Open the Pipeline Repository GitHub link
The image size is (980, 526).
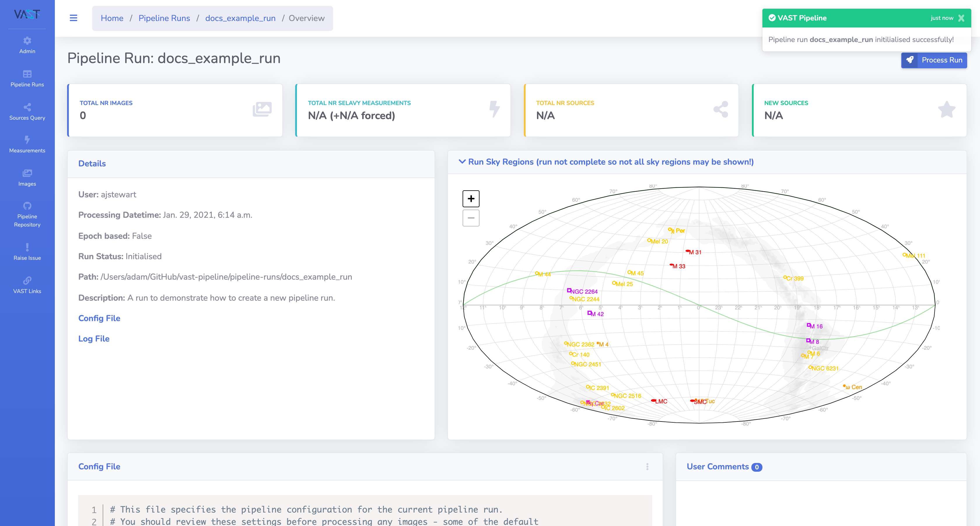point(27,214)
